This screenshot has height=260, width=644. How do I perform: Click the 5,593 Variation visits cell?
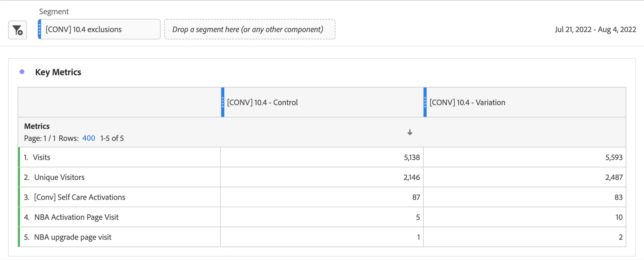coord(524,157)
